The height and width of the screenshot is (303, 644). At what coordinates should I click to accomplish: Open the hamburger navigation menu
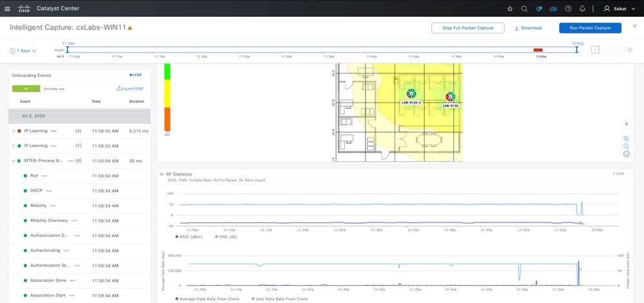coord(7,8)
